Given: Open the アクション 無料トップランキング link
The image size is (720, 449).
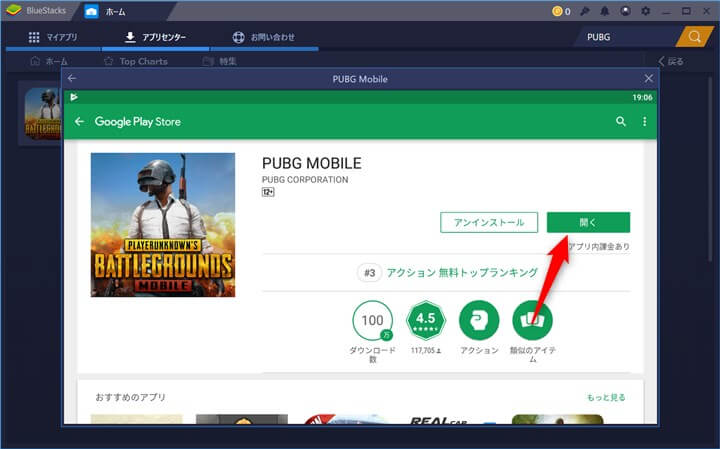Looking at the screenshot, I should click(x=462, y=273).
